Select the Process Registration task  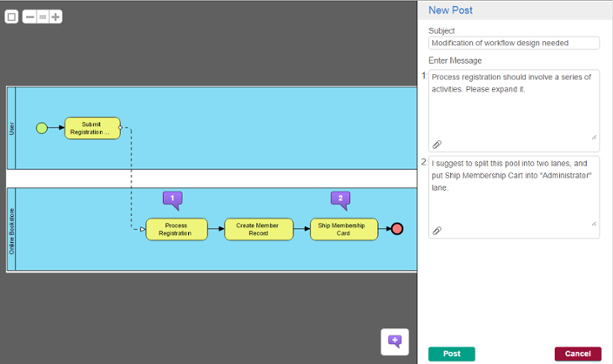pyautogui.click(x=176, y=229)
